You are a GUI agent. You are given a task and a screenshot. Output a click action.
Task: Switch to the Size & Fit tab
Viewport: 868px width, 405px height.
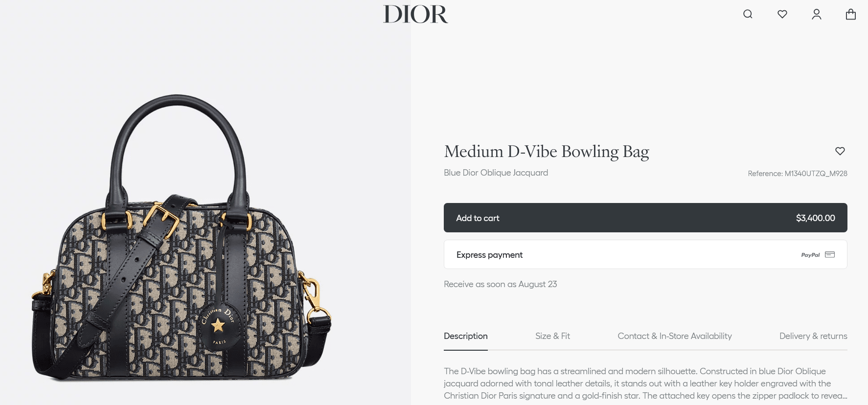(552, 336)
